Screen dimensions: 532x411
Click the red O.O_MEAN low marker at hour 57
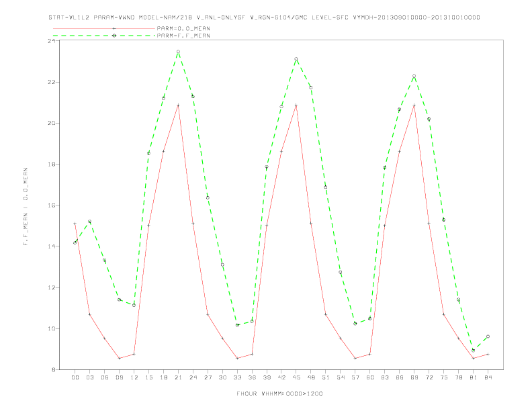[355, 358]
